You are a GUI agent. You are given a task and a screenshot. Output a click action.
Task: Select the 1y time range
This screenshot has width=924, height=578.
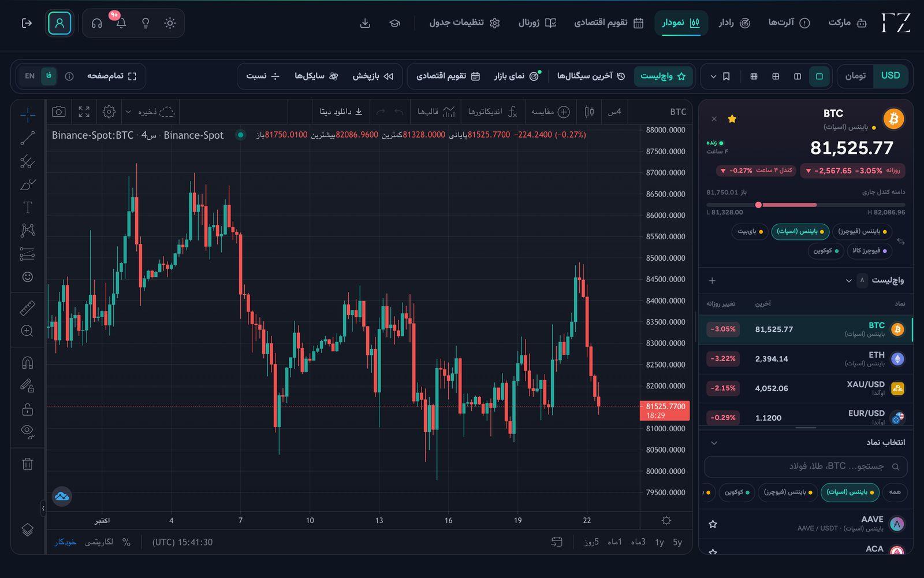point(659,542)
